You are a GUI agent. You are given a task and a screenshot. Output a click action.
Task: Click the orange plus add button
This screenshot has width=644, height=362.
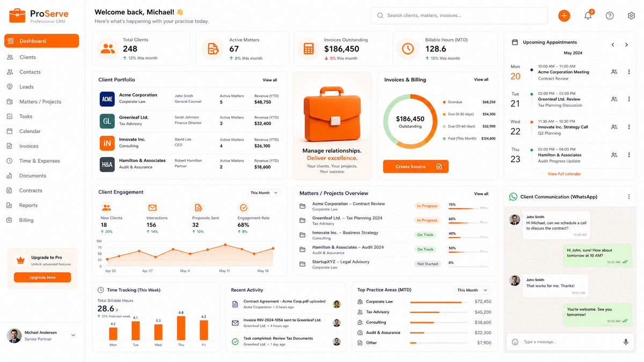click(x=564, y=16)
